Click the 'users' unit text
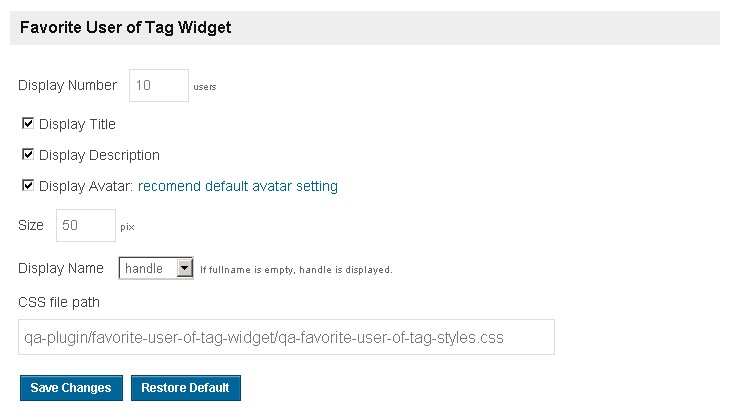This screenshot has width=729, height=412. [x=205, y=87]
